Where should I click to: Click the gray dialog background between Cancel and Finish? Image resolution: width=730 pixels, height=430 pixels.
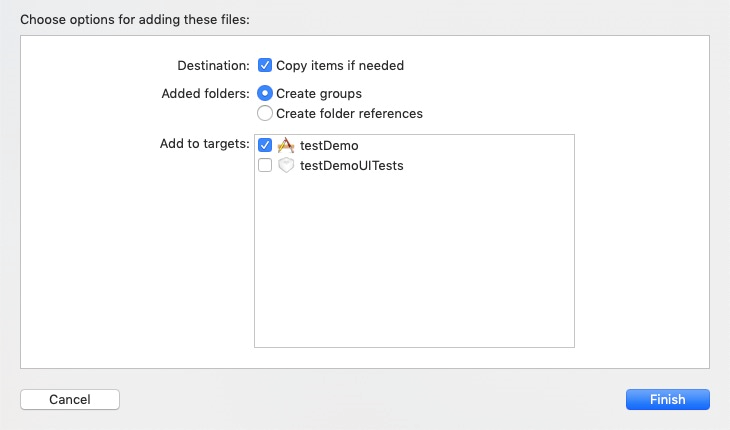pos(372,399)
